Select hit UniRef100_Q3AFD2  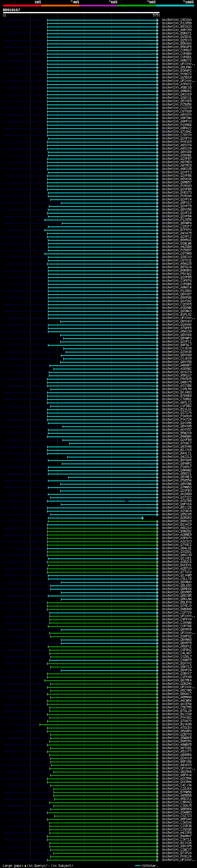click(x=177, y=636)
